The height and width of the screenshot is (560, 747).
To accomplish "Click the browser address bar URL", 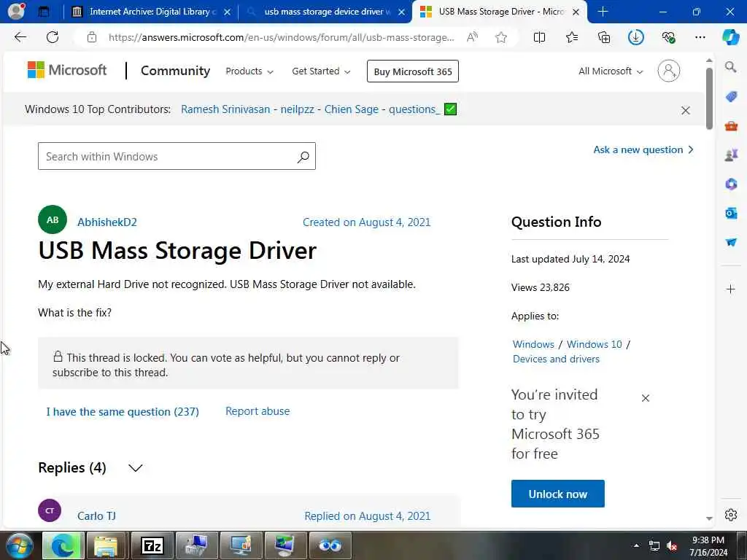I will click(x=281, y=37).
